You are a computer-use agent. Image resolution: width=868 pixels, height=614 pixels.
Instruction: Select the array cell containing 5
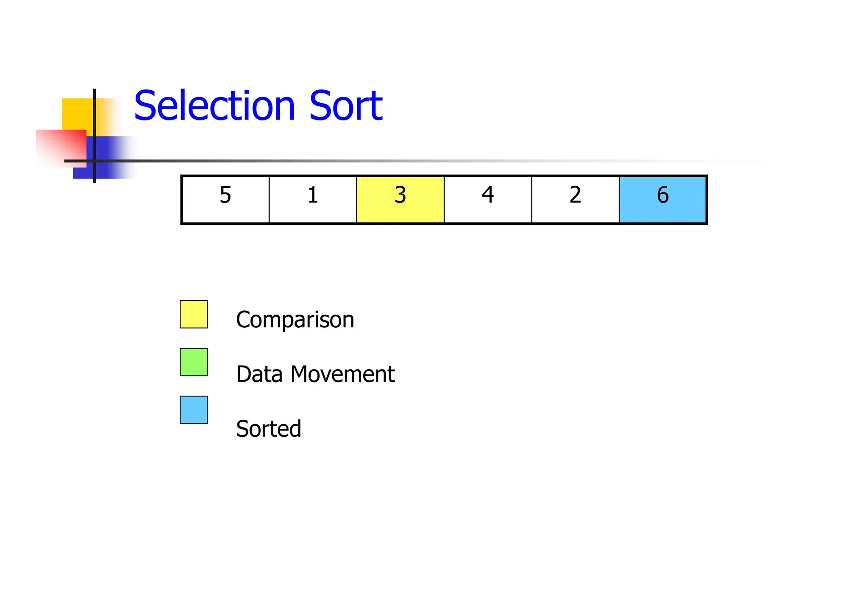[x=225, y=199]
